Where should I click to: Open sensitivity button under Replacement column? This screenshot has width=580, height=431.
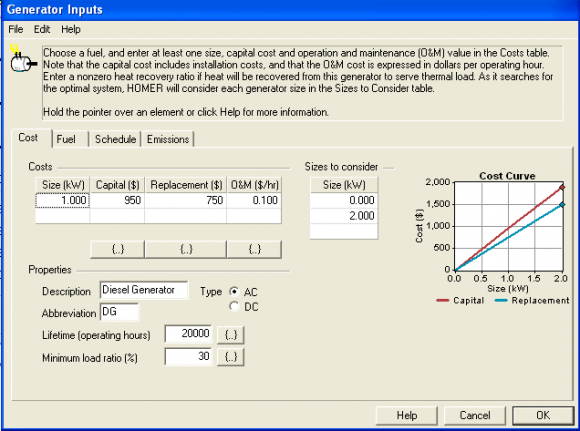click(x=186, y=249)
